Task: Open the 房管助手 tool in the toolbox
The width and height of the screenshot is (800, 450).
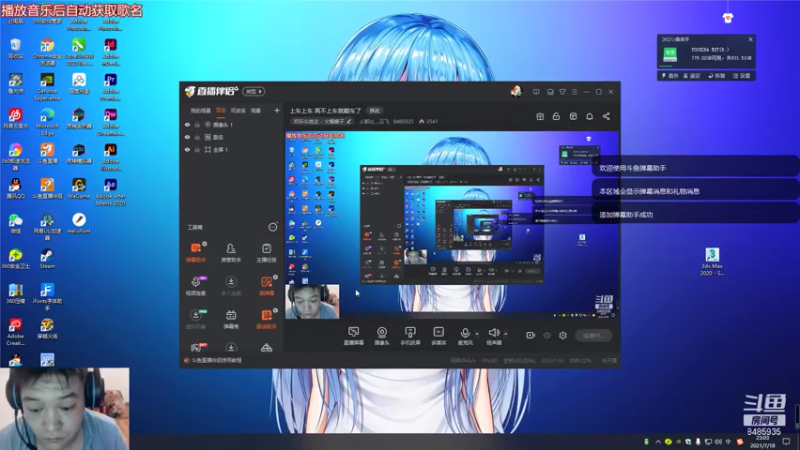Action: [231, 252]
